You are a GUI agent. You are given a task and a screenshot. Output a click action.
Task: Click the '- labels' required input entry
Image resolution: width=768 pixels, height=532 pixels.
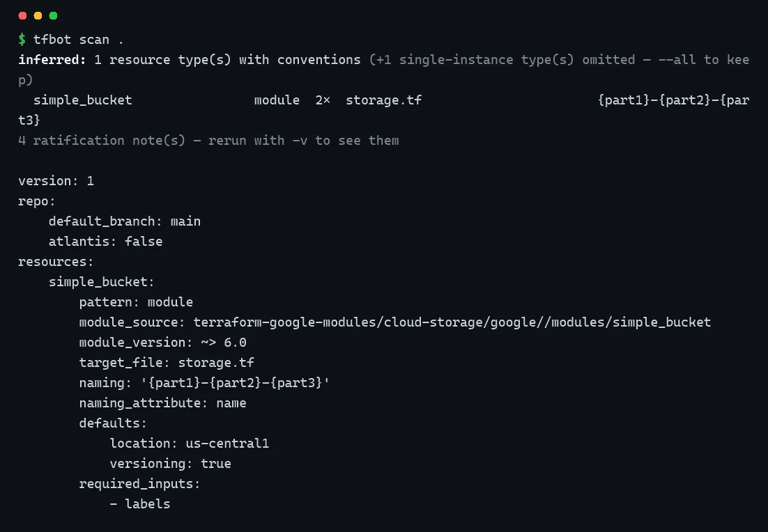click(140, 503)
